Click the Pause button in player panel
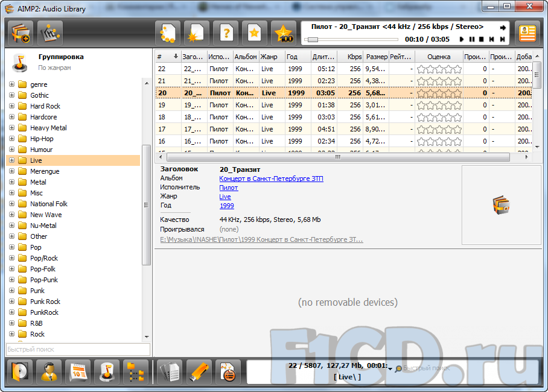This screenshot has height=392, width=548. pos(472,39)
